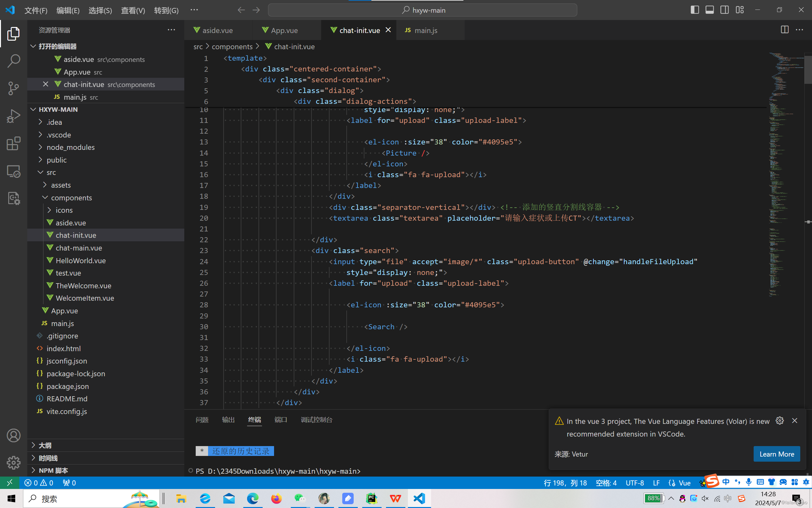812x508 pixels.
Task: Open the Manage gear at the bottom of the activity bar
Action: 13,463
